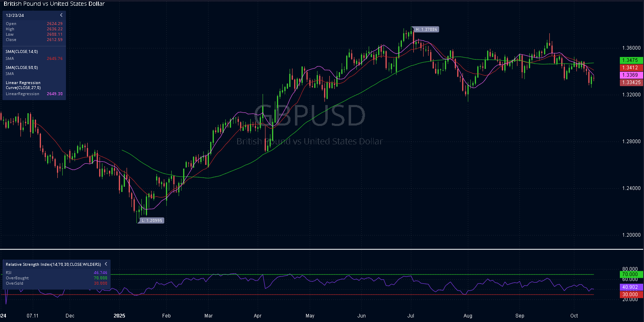
Task: Click the Jul label on time axis
Action: (411, 316)
